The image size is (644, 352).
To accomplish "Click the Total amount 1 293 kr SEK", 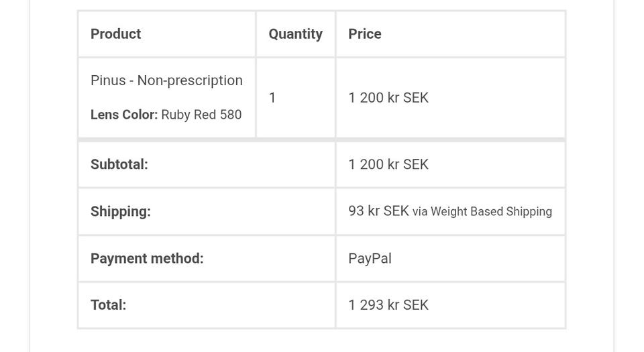I will point(388,305).
